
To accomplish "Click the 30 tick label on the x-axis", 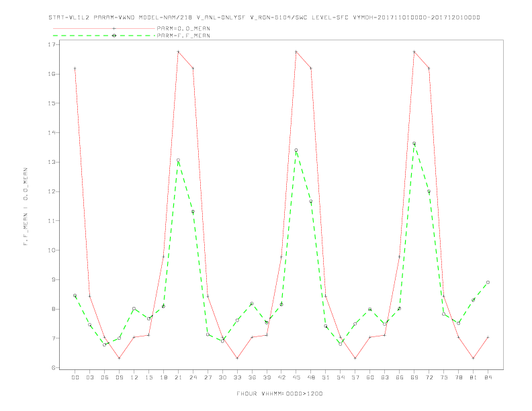I will tap(222, 377).
